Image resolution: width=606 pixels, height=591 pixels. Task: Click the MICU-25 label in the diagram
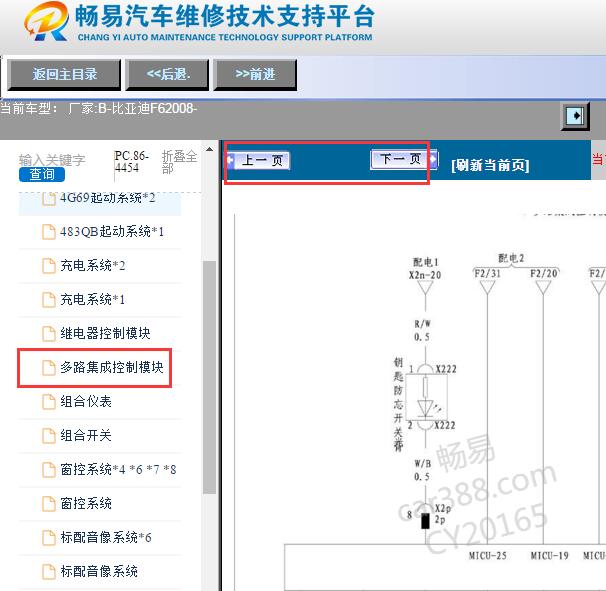487,556
